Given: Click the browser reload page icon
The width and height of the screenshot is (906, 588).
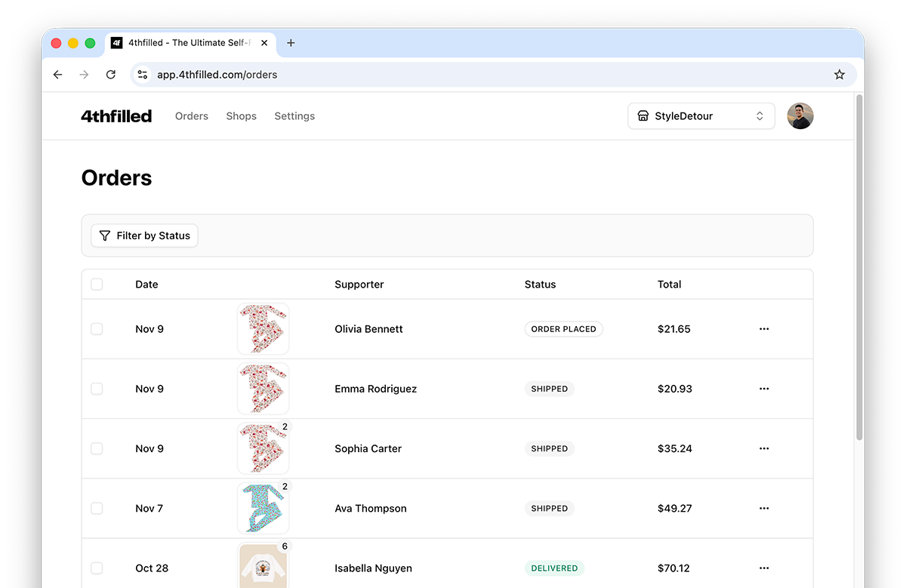Looking at the screenshot, I should coord(111,75).
